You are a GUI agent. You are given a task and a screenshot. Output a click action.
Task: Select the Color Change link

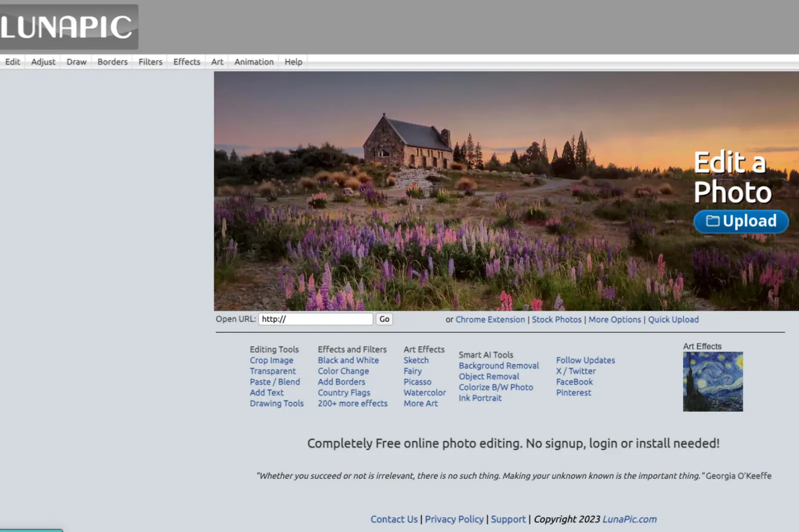[x=344, y=371]
